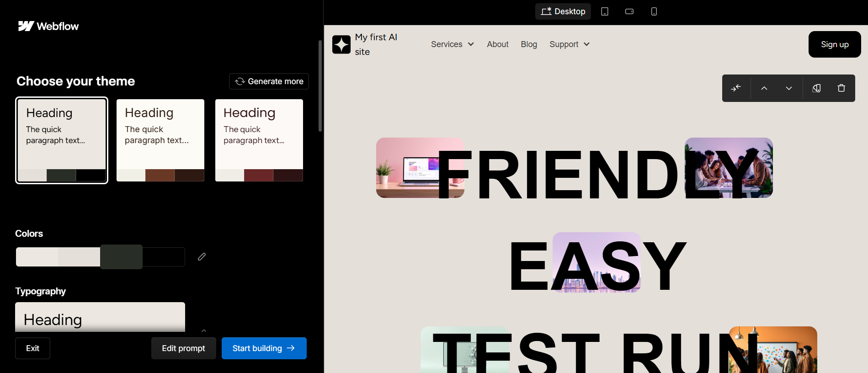Click Generate more button

(269, 81)
